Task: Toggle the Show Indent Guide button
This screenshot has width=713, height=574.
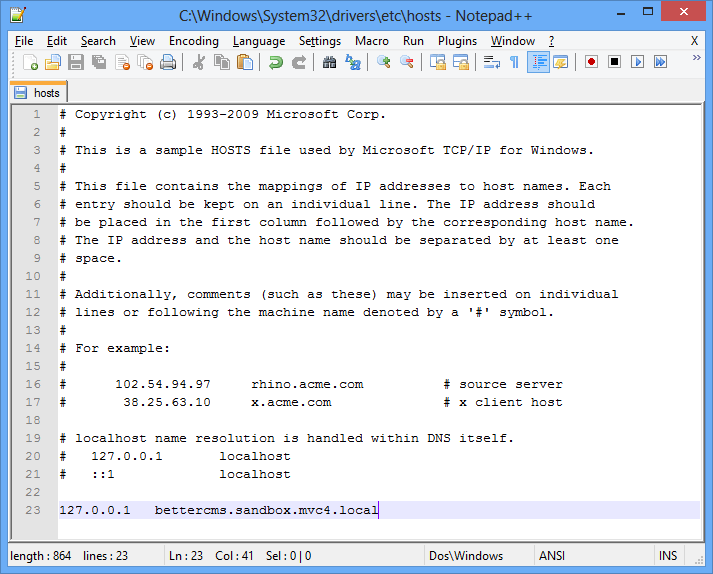Action: click(x=538, y=62)
